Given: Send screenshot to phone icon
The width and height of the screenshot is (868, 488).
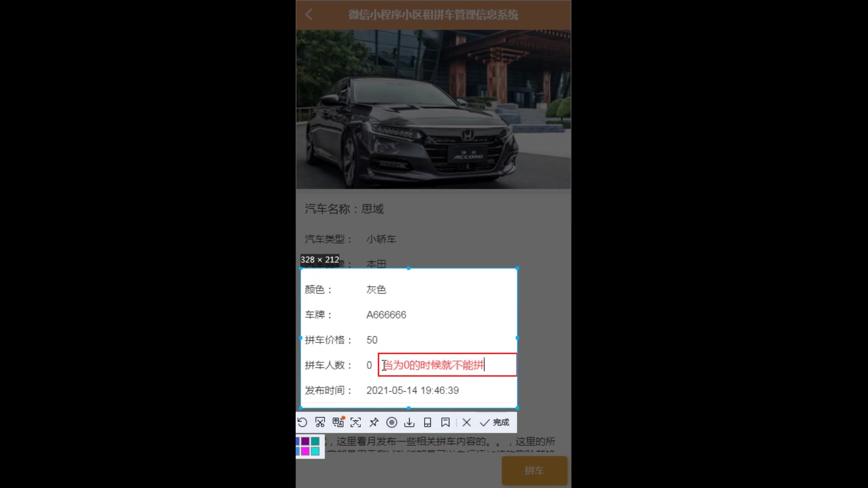Looking at the screenshot, I should (427, 422).
